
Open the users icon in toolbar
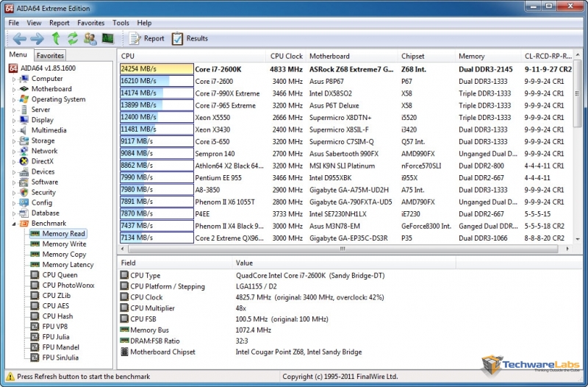tap(90, 38)
